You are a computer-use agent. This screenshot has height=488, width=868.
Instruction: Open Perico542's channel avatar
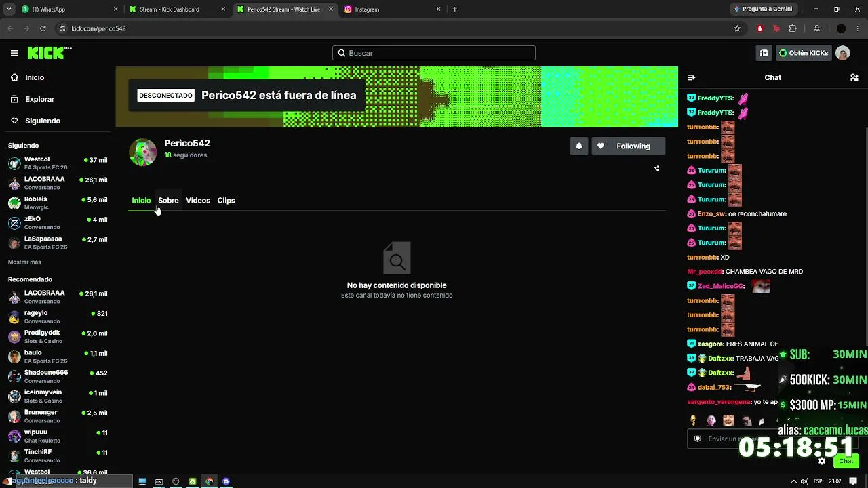pyautogui.click(x=143, y=152)
